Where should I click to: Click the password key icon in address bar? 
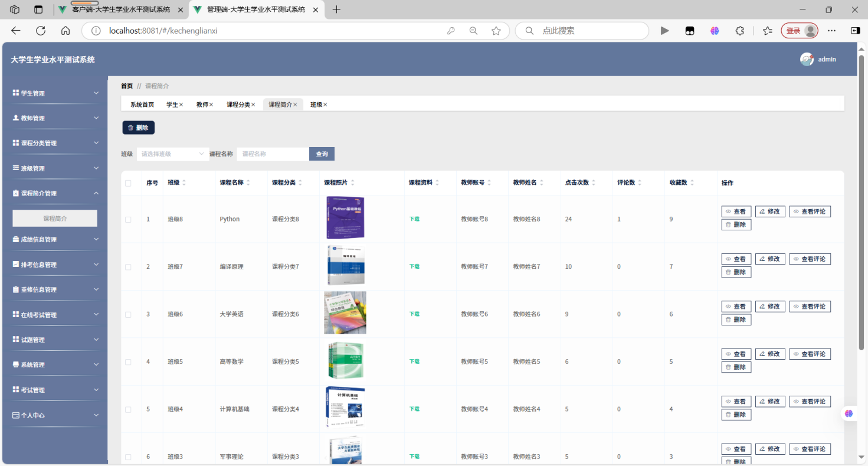pyautogui.click(x=451, y=31)
